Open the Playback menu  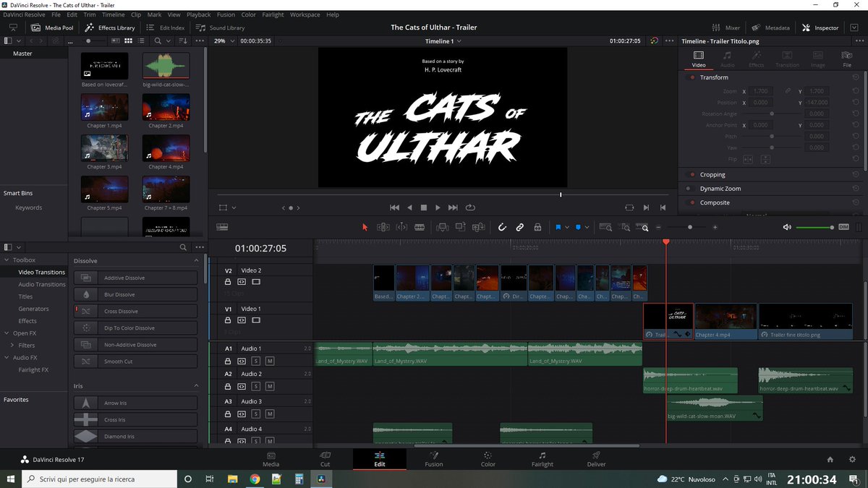click(199, 14)
